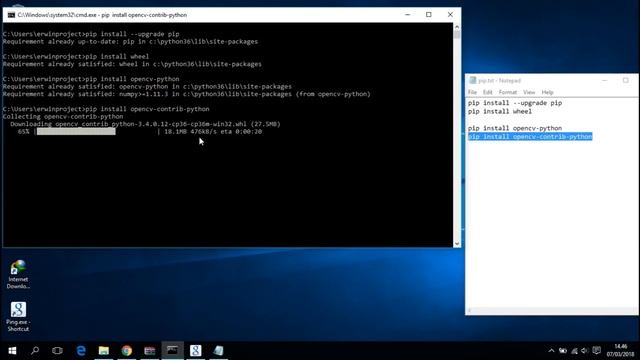Open the network tray icon

pyautogui.click(x=574, y=351)
